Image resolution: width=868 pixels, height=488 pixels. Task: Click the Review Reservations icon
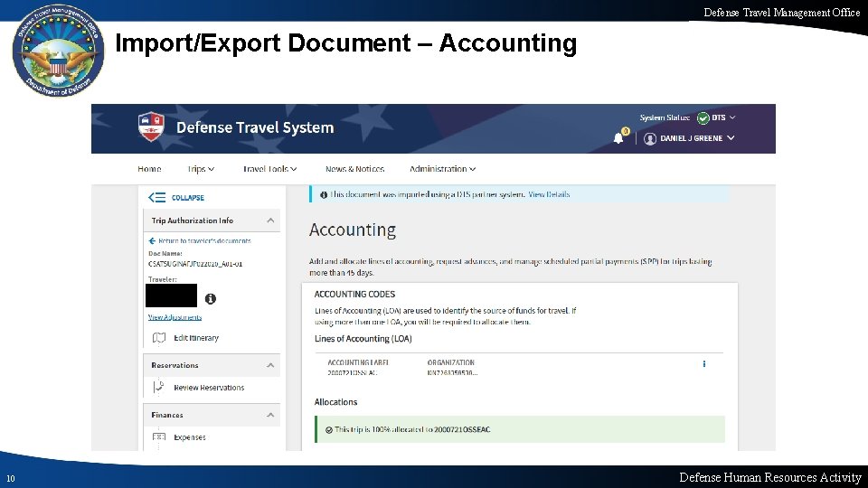[159, 387]
